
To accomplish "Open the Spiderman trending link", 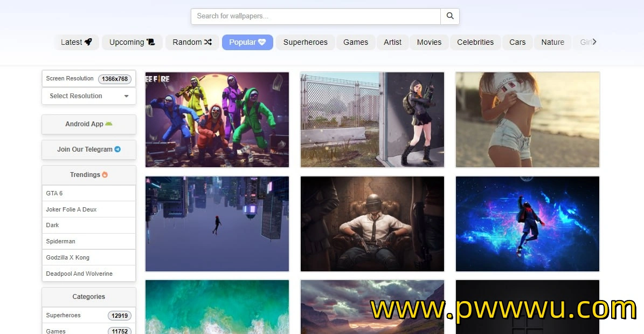I will [x=89, y=241].
